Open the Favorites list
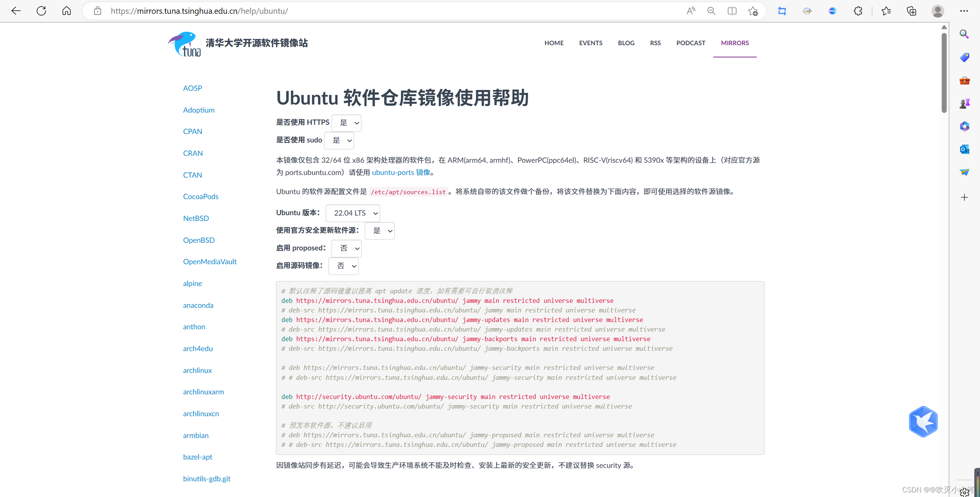The width and height of the screenshot is (980, 497). (x=886, y=11)
